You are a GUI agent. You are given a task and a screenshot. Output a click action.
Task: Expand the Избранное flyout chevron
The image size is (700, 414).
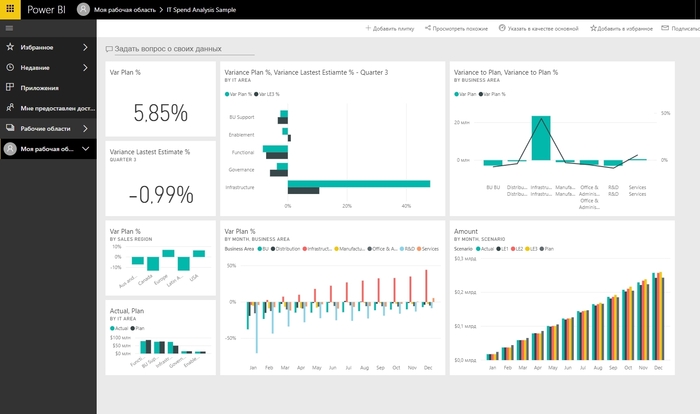(86, 47)
